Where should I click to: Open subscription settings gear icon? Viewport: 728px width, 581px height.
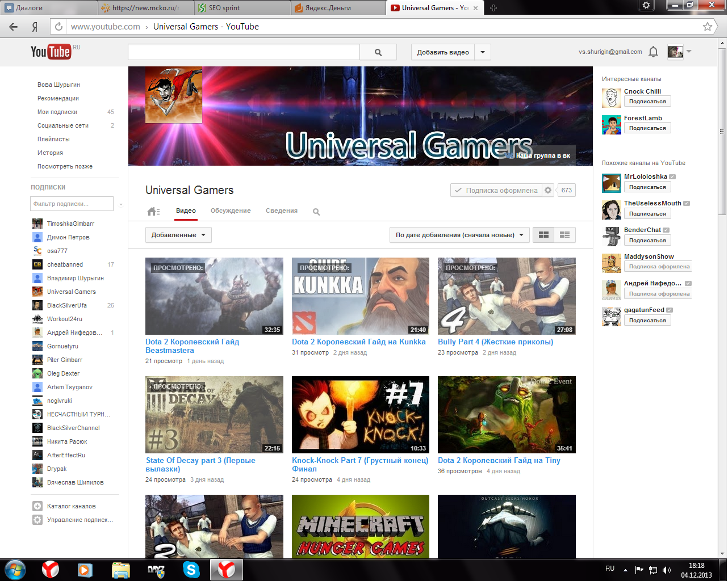coord(548,190)
